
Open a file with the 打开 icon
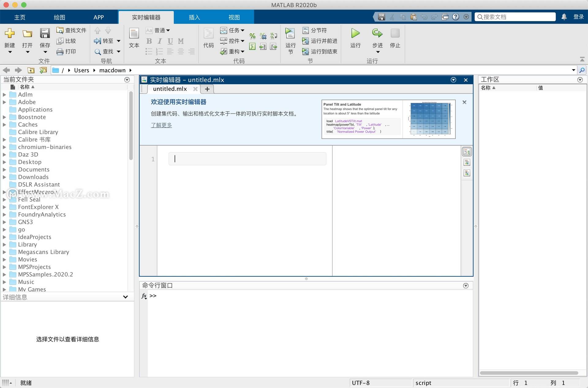pos(27,33)
